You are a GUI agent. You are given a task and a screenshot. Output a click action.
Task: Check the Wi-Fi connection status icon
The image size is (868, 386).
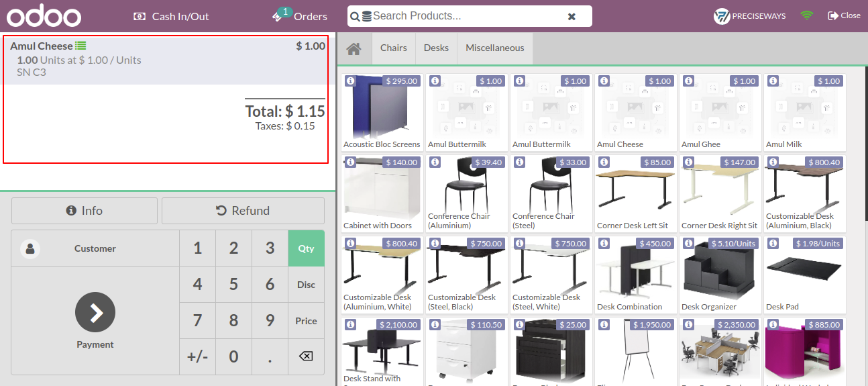807,15
